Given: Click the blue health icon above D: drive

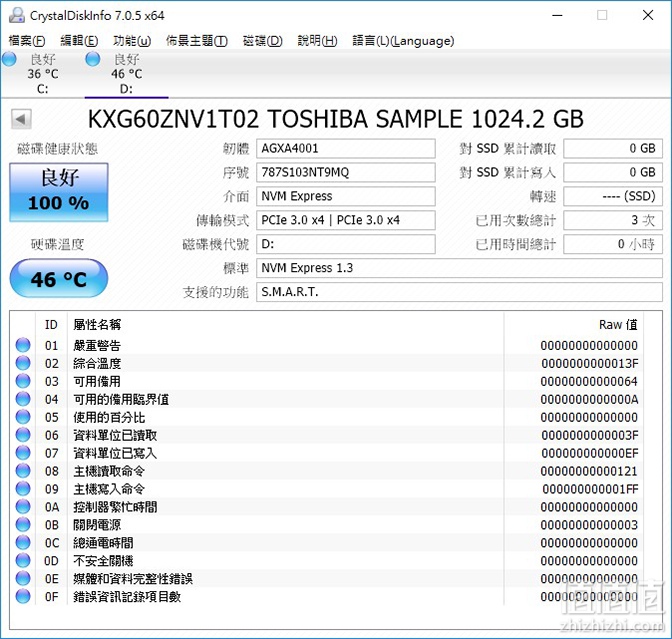Looking at the screenshot, I should [x=93, y=59].
